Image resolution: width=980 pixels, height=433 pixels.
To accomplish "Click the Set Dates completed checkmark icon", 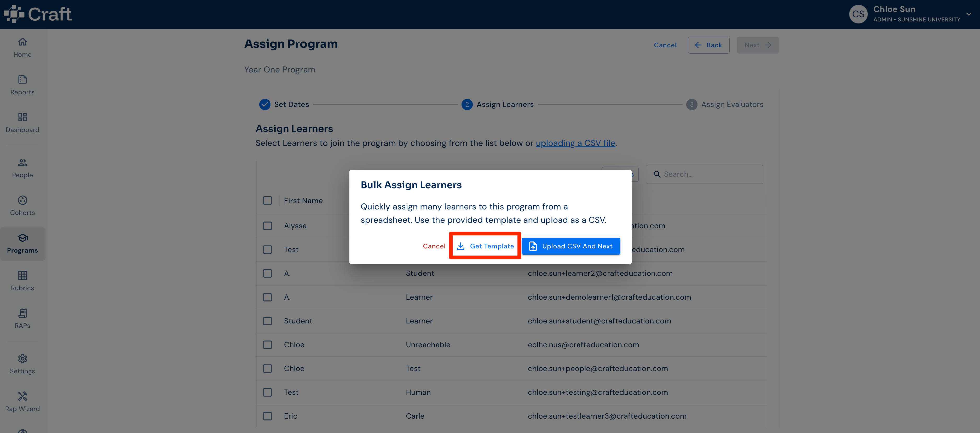I will (x=265, y=104).
